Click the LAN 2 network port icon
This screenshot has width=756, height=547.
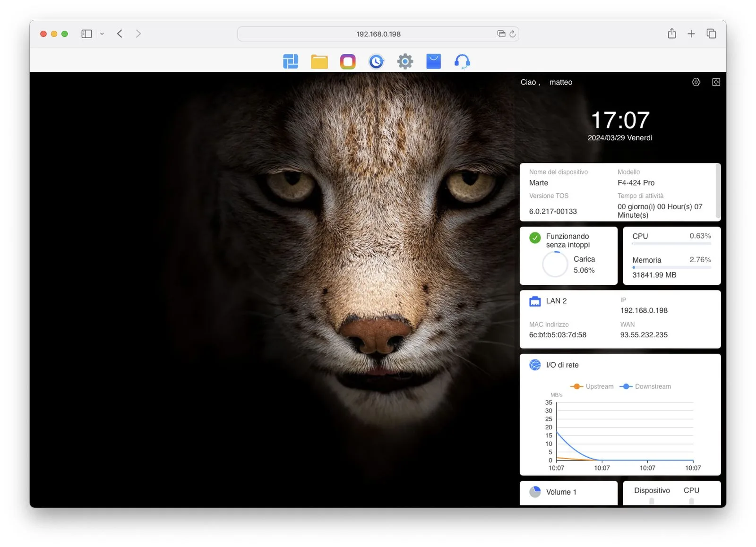click(x=535, y=301)
